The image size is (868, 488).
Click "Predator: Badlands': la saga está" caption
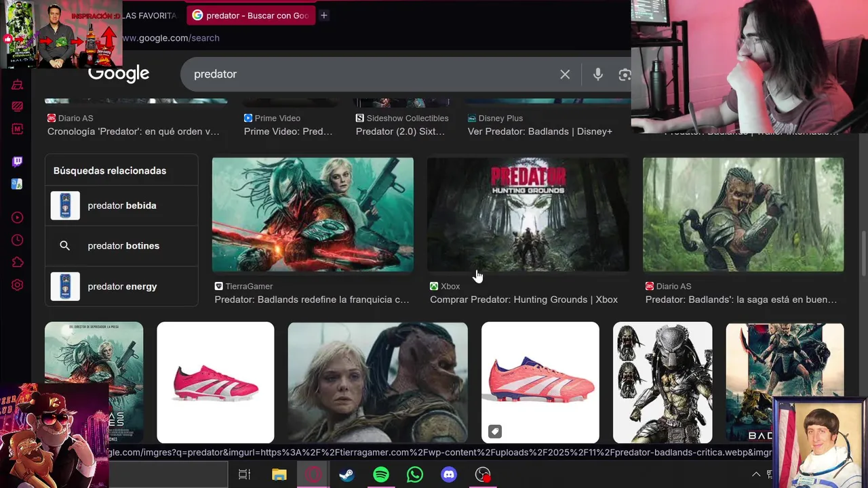[741, 300]
